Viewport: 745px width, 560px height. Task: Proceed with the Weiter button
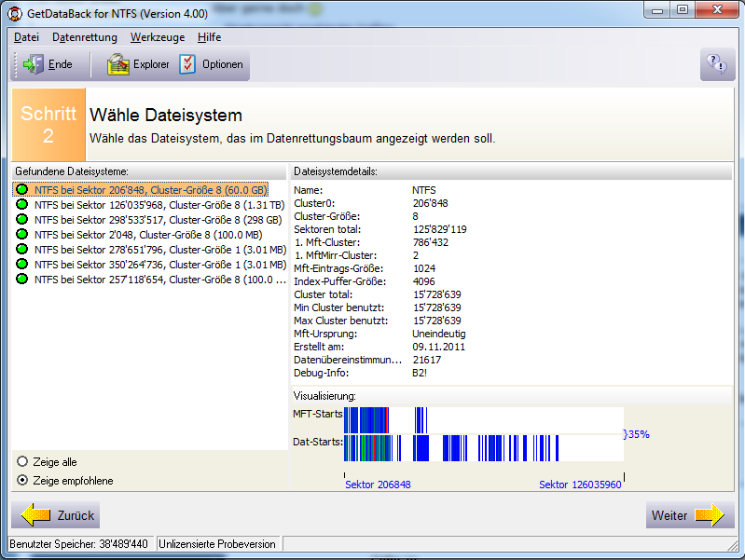pyautogui.click(x=690, y=515)
